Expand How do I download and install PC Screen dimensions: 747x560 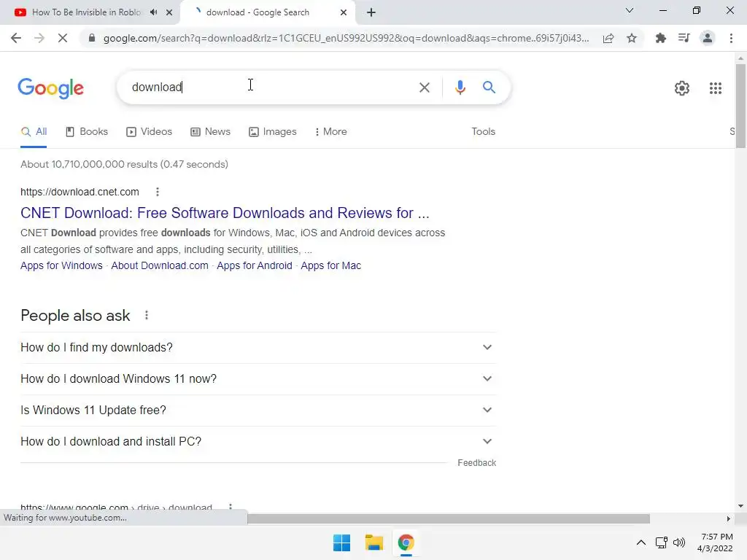(x=258, y=442)
